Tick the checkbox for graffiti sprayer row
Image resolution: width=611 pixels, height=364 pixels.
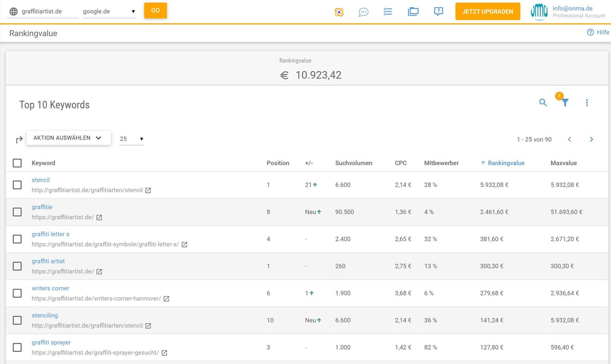(x=17, y=347)
